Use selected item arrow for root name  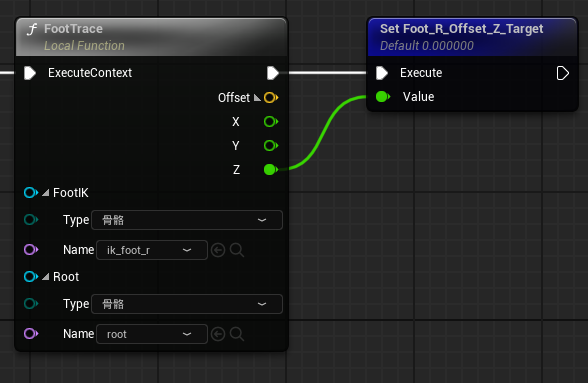[x=218, y=334]
